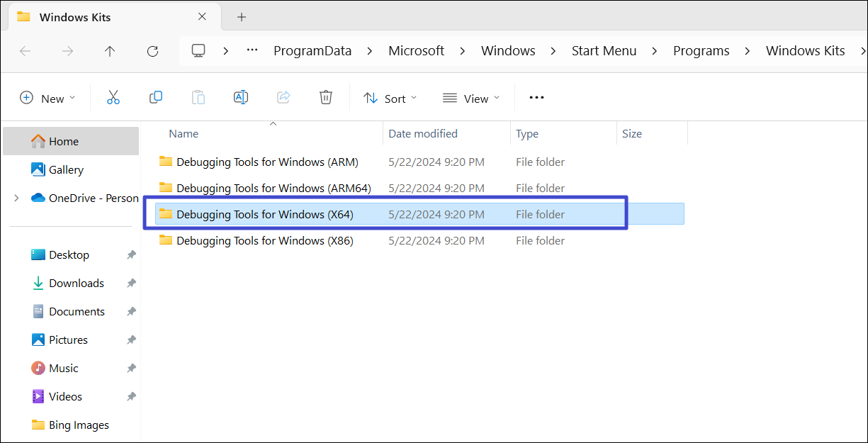Click the Copy icon in toolbar
The image size is (868, 443).
[x=156, y=98]
